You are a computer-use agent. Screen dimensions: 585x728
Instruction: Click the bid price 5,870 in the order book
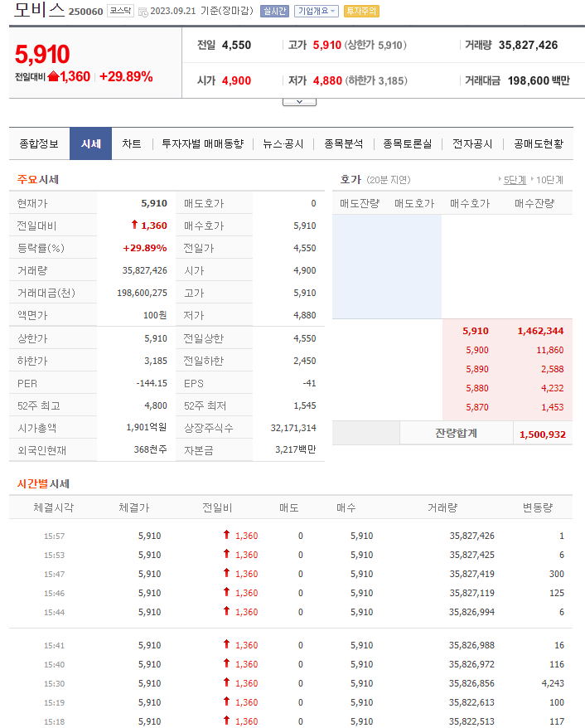coord(477,408)
